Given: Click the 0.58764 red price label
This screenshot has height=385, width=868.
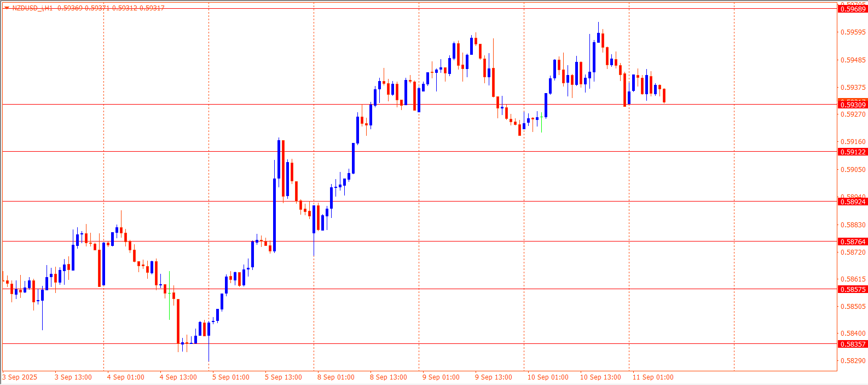Looking at the screenshot, I should click(x=853, y=242).
